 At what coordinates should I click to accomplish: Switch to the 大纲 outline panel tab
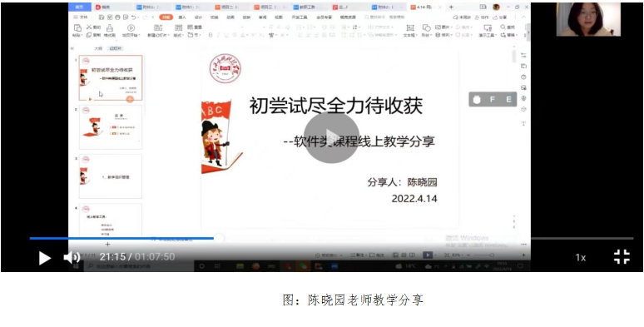(x=98, y=48)
